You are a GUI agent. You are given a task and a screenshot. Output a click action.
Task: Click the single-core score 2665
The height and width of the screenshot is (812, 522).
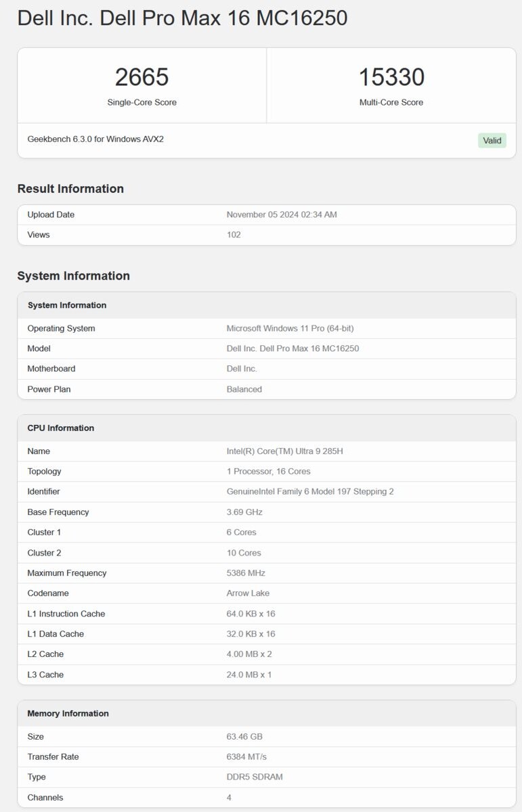tap(142, 77)
